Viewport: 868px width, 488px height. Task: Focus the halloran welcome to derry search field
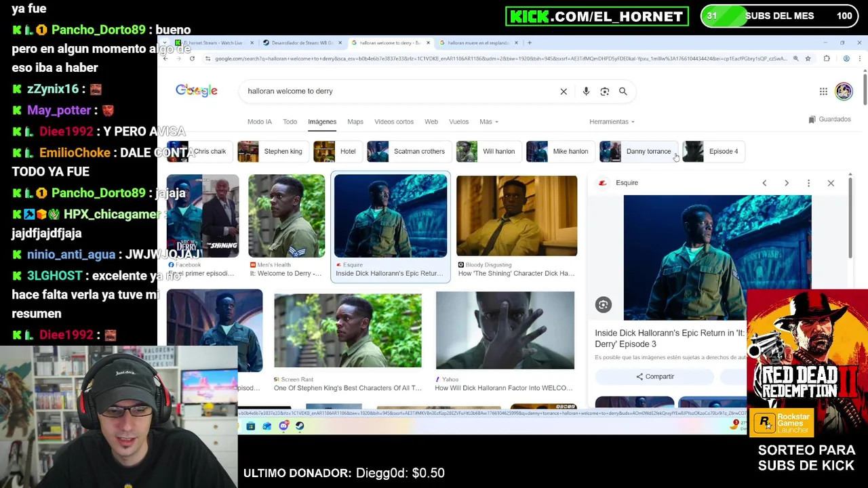[400, 91]
